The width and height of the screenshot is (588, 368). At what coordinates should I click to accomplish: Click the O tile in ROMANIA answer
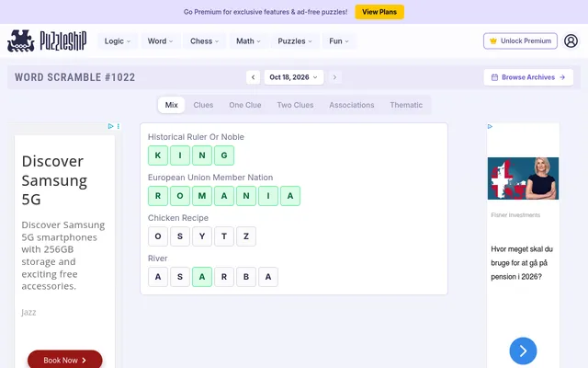(x=180, y=196)
